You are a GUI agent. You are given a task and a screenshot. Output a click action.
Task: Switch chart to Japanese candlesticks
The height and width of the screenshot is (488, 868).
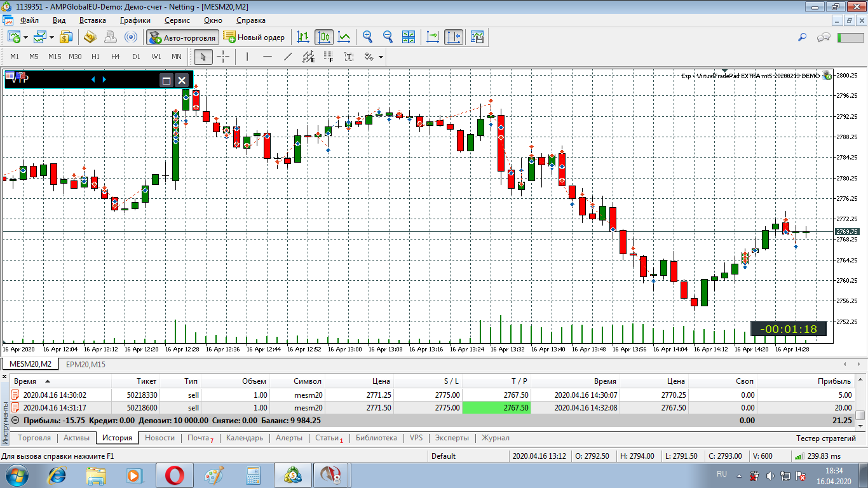click(x=324, y=37)
